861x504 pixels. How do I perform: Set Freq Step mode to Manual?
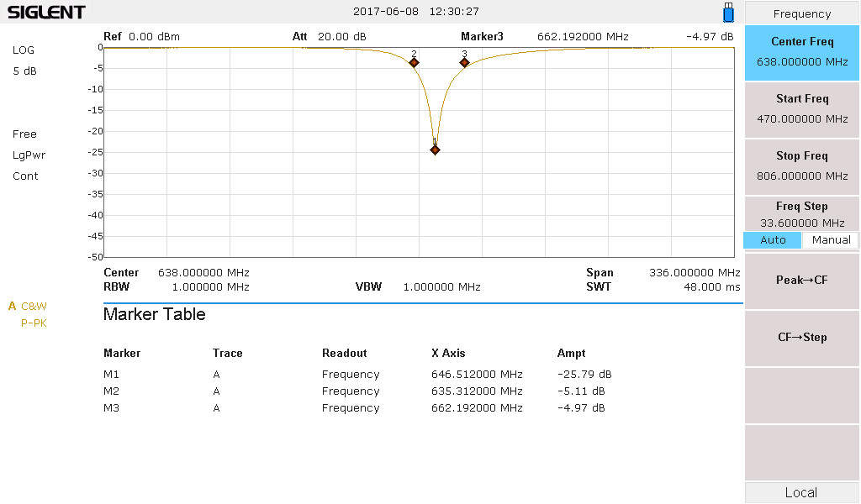(x=831, y=239)
